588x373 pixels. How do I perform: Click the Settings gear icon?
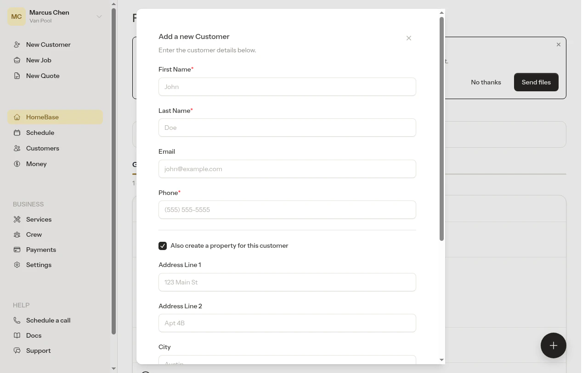17,265
